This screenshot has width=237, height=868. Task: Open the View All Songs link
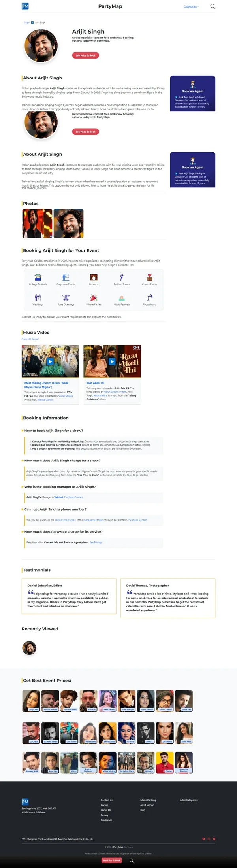coord(30,339)
